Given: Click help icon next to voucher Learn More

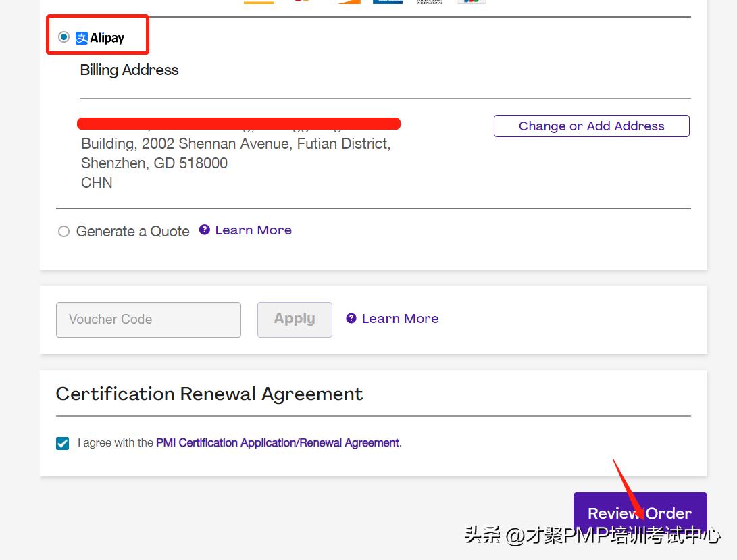Looking at the screenshot, I should pyautogui.click(x=351, y=318).
